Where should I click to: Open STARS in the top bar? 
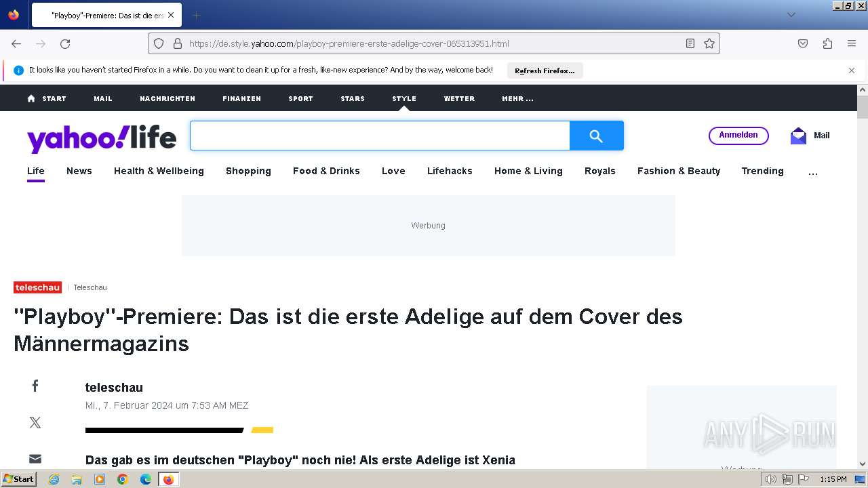353,98
